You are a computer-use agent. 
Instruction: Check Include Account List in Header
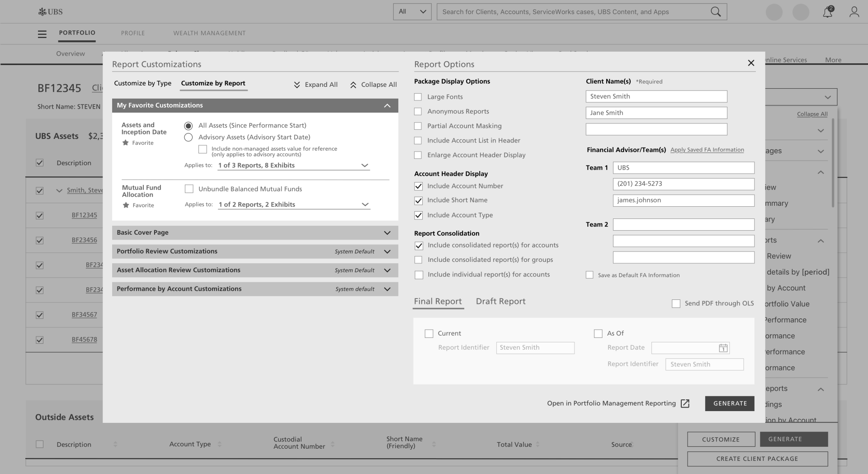point(418,141)
